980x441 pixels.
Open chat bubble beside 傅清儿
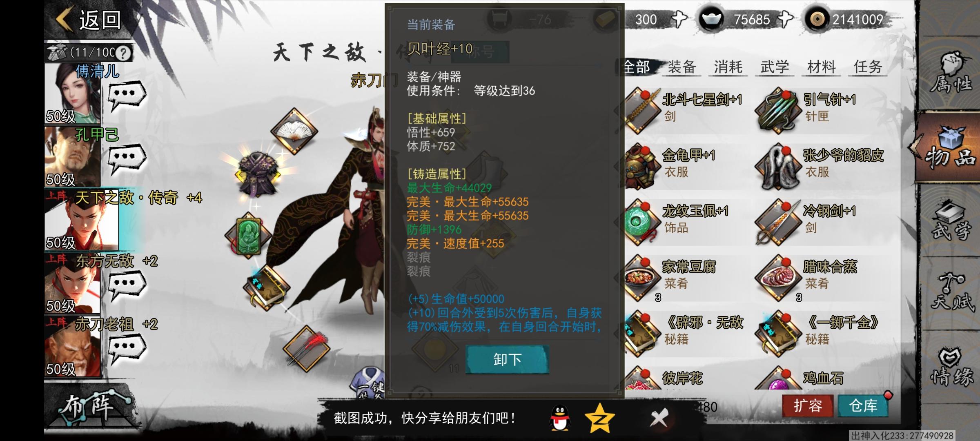pos(127,96)
